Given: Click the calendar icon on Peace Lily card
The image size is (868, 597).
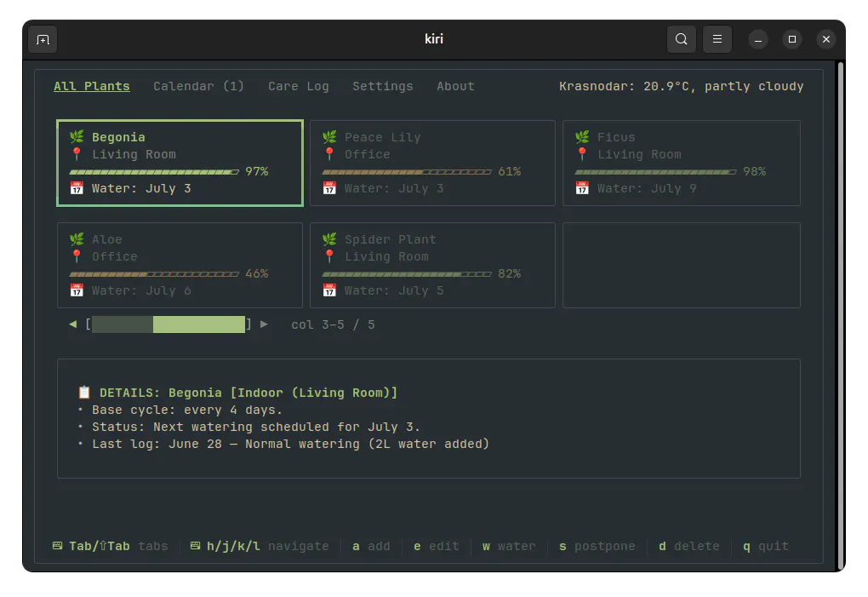Looking at the screenshot, I should pyautogui.click(x=329, y=188).
